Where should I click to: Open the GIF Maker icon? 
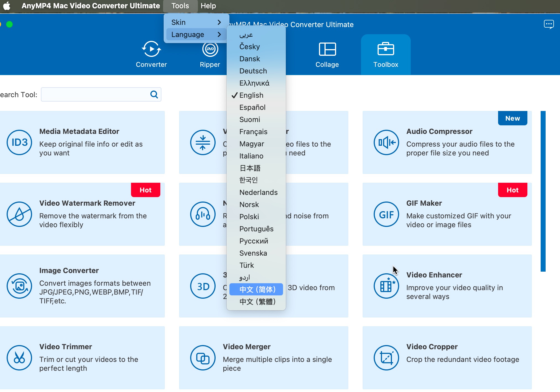(386, 214)
